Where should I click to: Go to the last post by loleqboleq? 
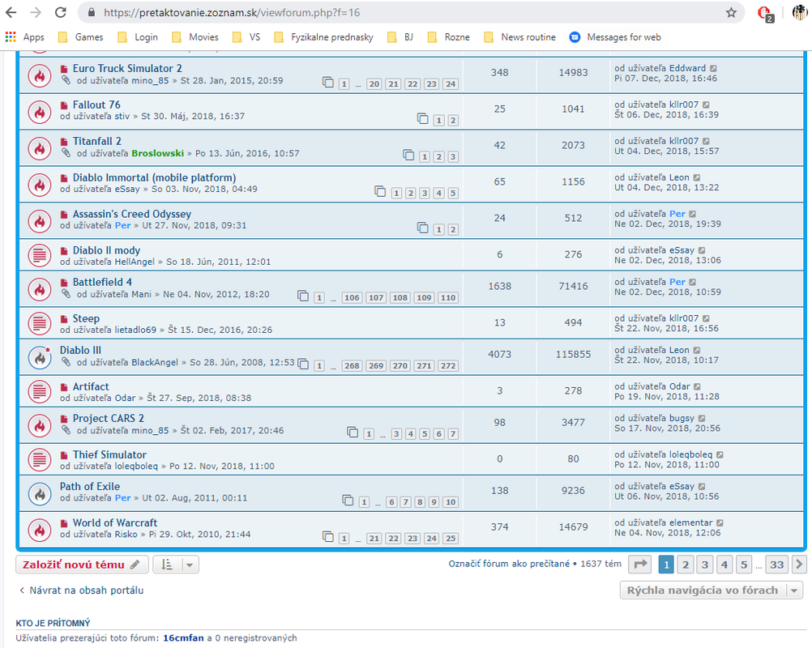720,454
